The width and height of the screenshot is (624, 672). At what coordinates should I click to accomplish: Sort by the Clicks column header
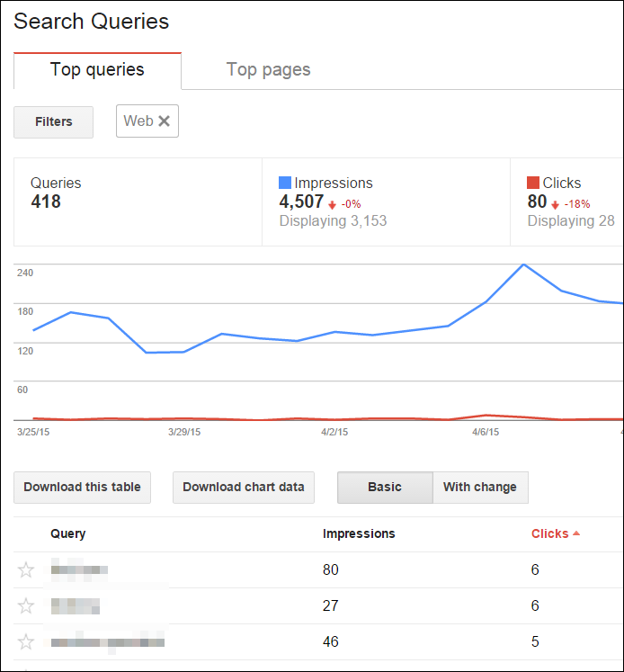pos(550,533)
